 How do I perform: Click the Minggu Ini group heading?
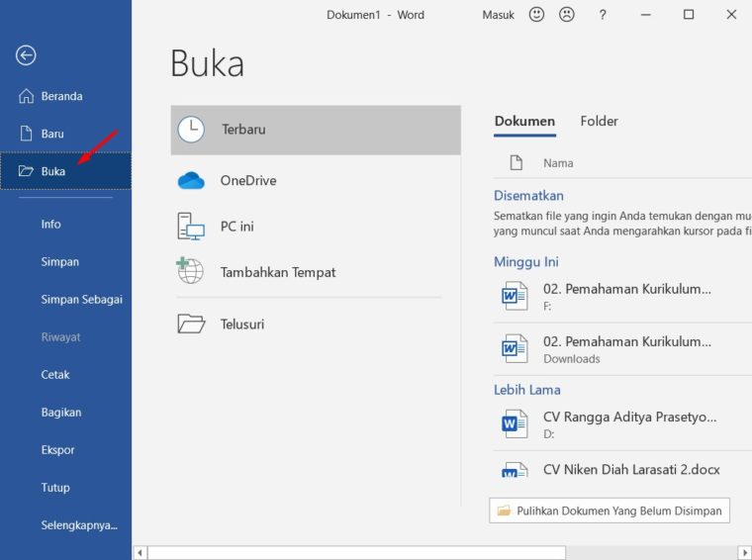click(526, 262)
